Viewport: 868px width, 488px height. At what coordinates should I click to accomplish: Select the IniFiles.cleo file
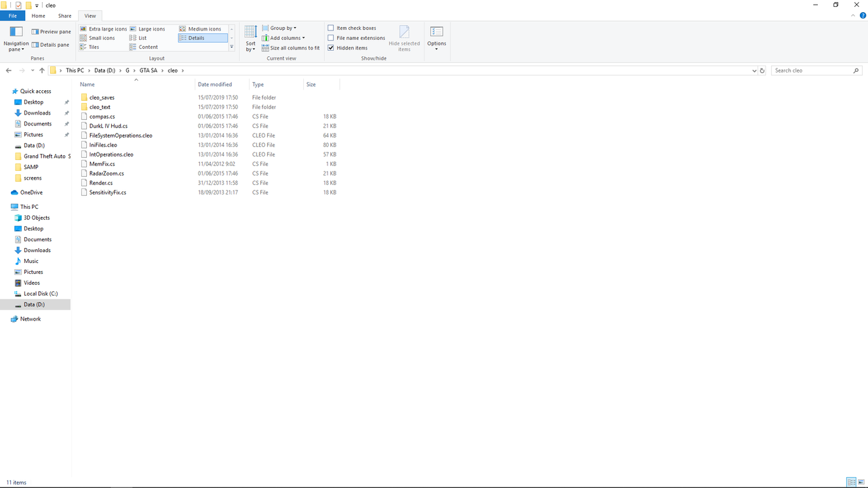(x=103, y=145)
